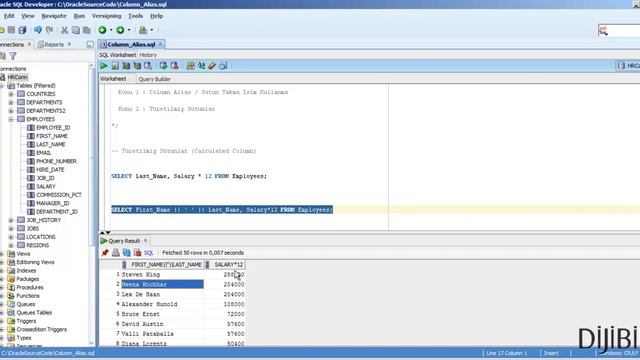640x360 pixels.
Task: Expand the JOB_HISTORY table node
Action: 11,220
